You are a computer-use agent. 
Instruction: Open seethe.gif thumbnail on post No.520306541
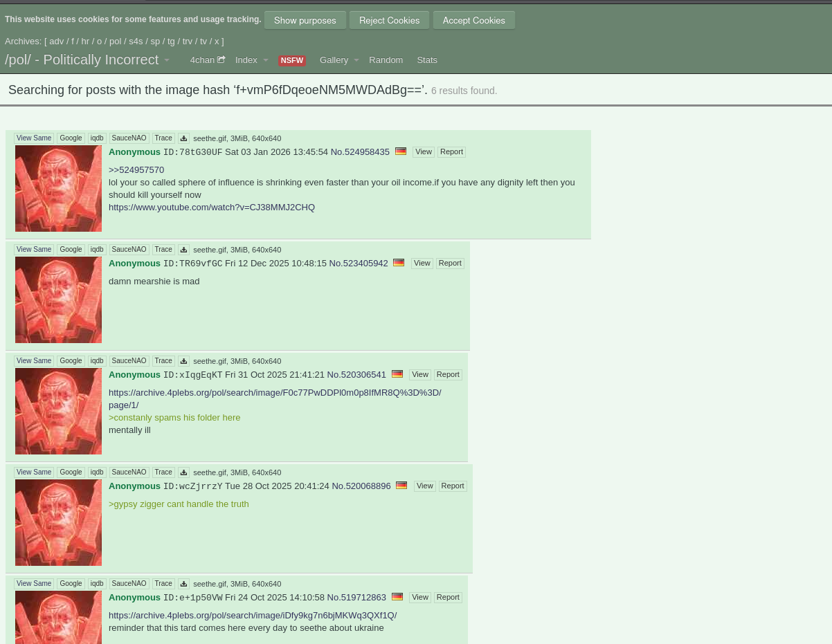(x=58, y=411)
